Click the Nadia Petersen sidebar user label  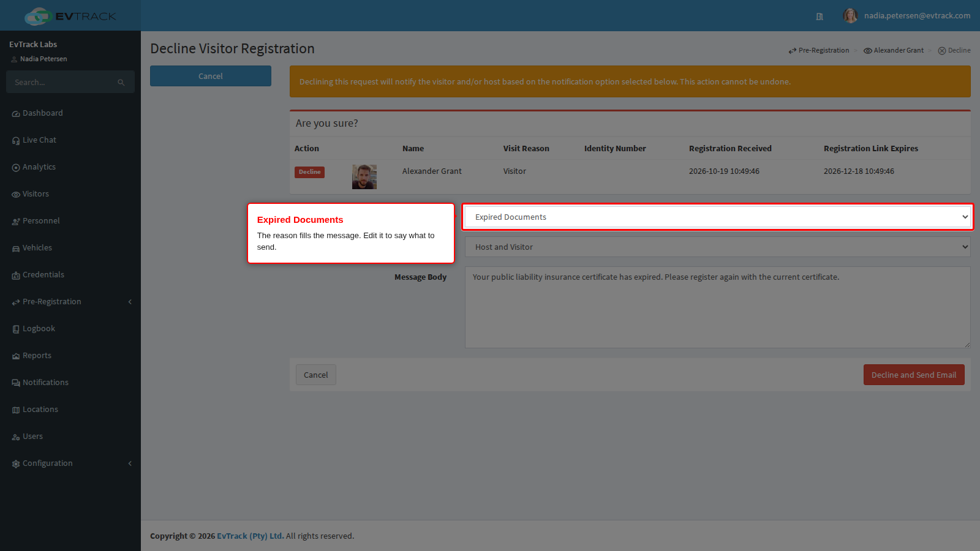(43, 59)
